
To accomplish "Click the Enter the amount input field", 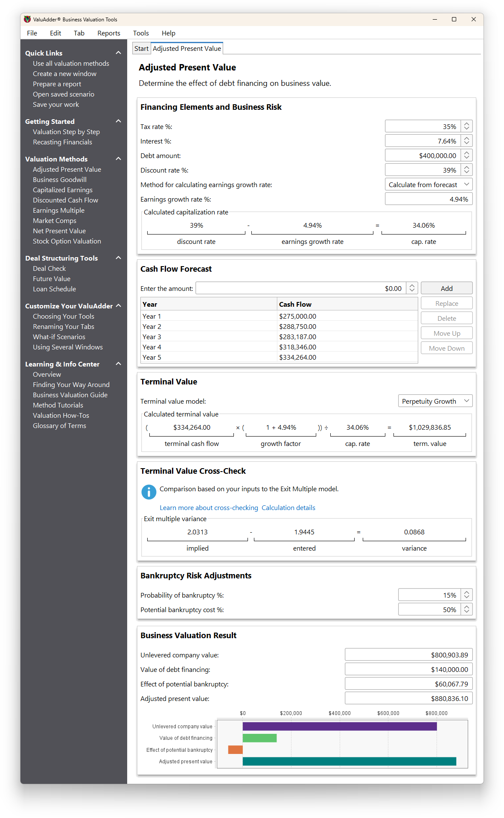I will pyautogui.click(x=301, y=288).
